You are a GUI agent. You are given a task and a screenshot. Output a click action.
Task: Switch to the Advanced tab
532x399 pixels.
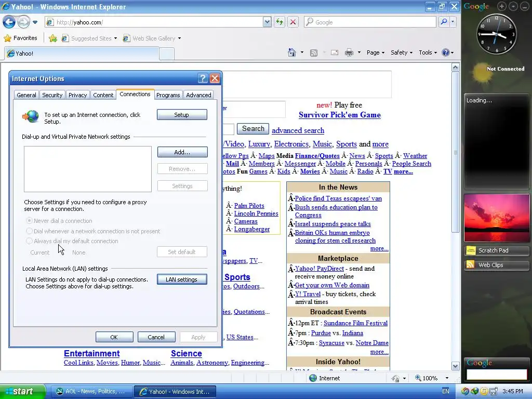[198, 95]
